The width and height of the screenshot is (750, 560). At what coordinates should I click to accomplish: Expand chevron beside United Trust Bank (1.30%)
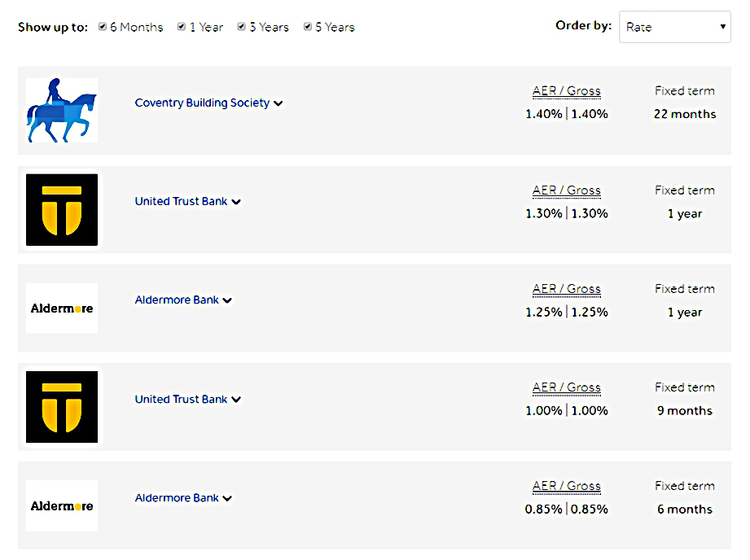coord(236,202)
